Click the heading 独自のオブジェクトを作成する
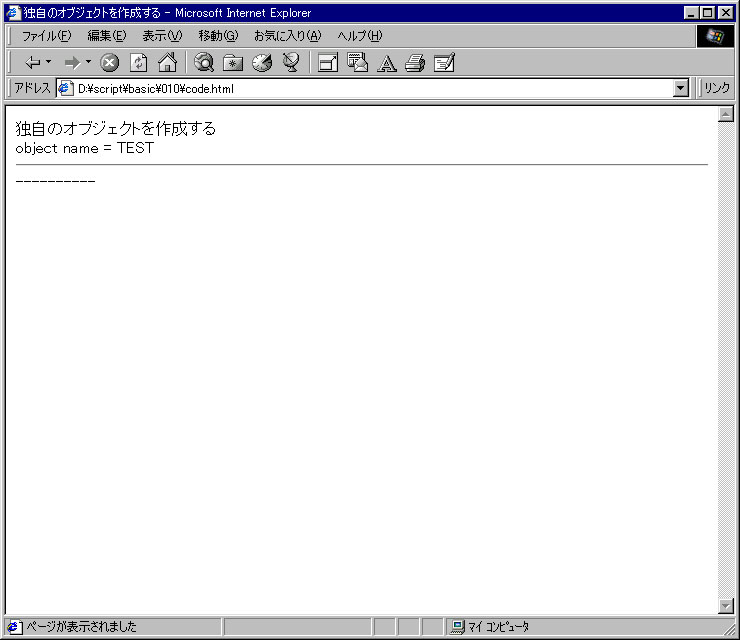The width and height of the screenshot is (740, 640). tap(116, 128)
